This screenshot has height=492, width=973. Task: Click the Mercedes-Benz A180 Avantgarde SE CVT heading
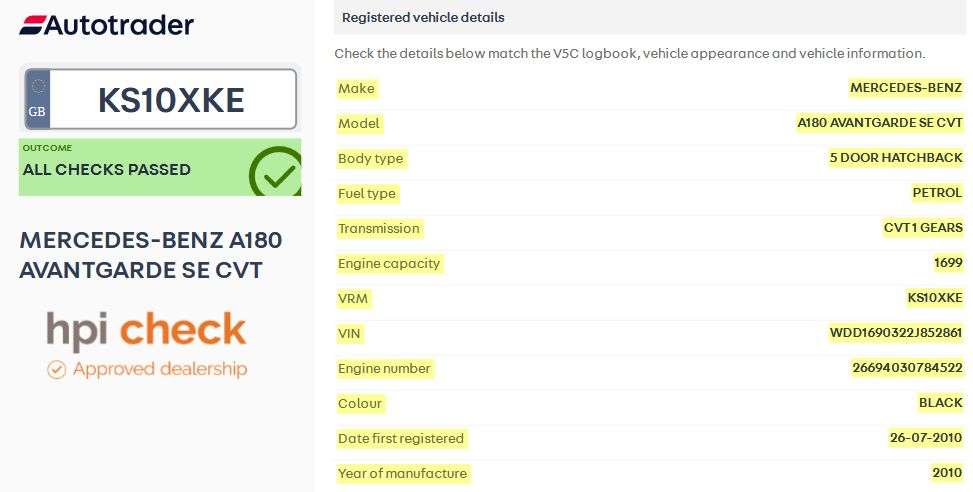click(x=151, y=255)
